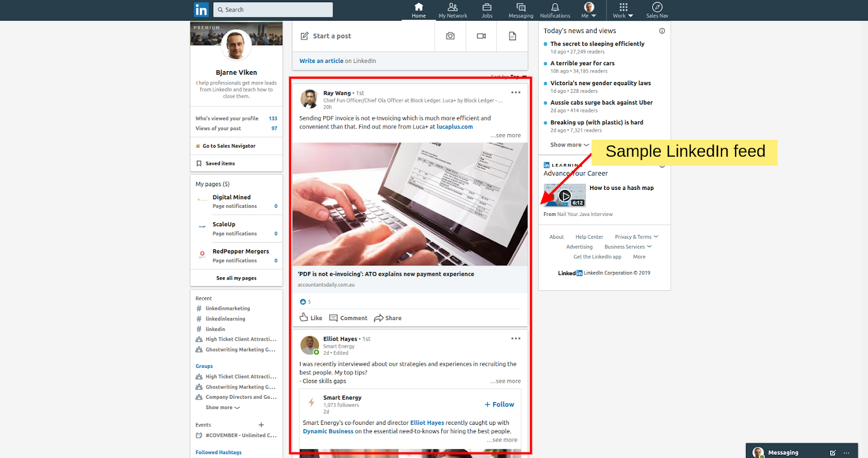Viewport: 868px width, 458px height.
Task: Open options menu on Ray Wang's post
Action: click(x=515, y=92)
